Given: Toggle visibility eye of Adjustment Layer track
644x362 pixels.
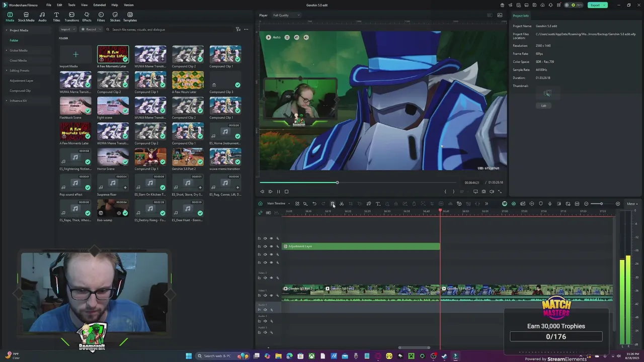Looking at the screenshot, I should [271, 246].
